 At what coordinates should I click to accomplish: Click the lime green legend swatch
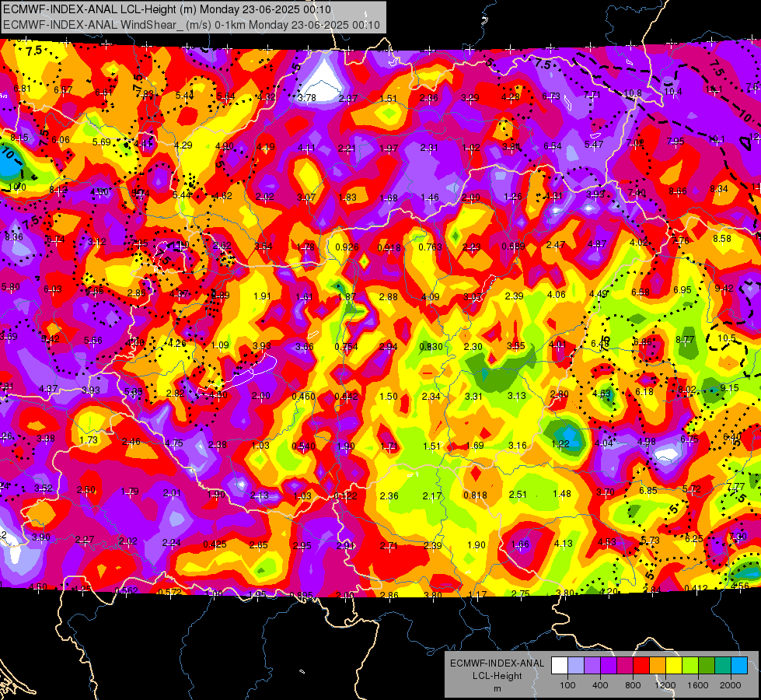690,665
